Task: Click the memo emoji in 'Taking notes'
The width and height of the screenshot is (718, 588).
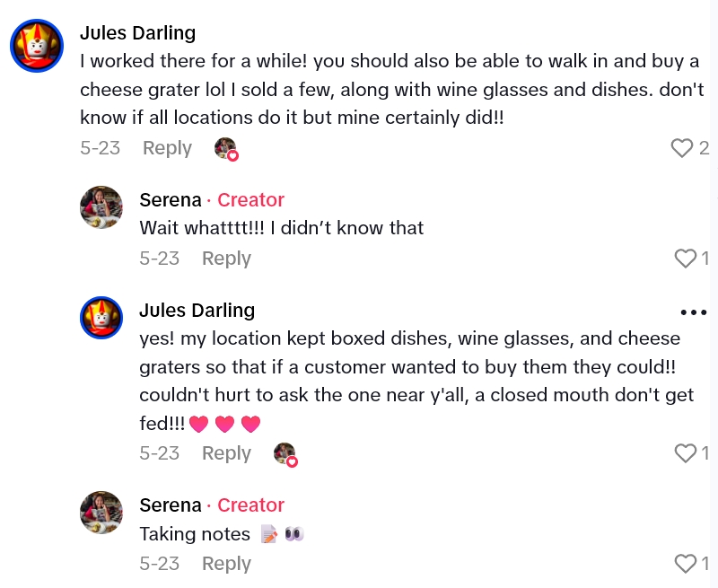Action: (268, 533)
